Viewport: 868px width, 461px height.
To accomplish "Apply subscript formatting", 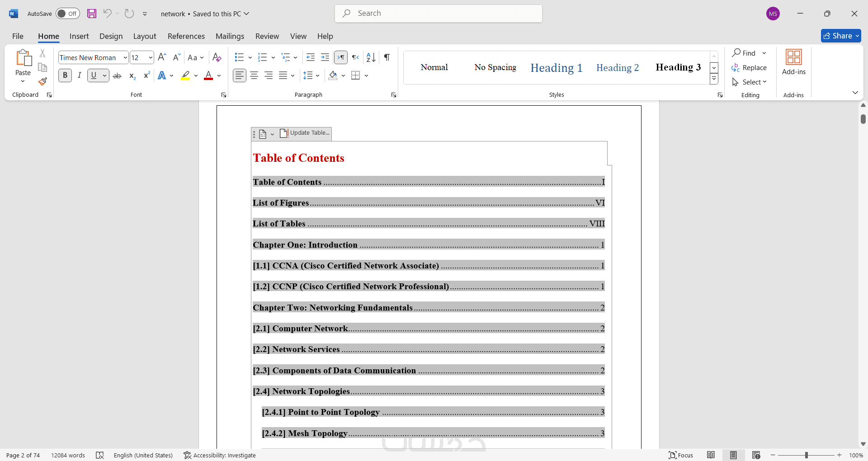I will (x=132, y=75).
